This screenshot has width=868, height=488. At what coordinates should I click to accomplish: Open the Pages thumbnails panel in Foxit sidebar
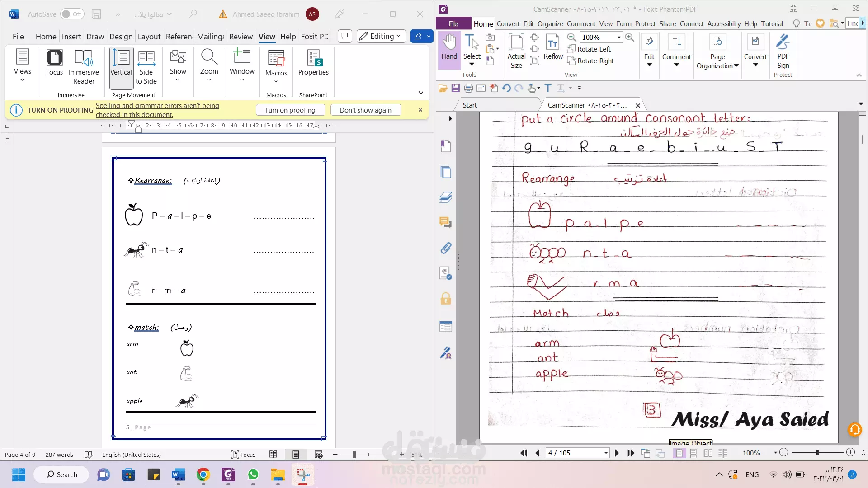[x=446, y=172]
